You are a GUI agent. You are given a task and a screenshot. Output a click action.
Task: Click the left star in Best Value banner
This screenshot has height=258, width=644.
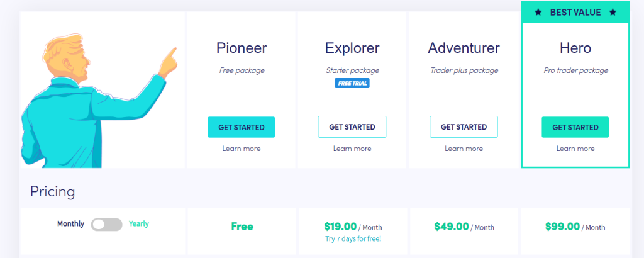(538, 13)
